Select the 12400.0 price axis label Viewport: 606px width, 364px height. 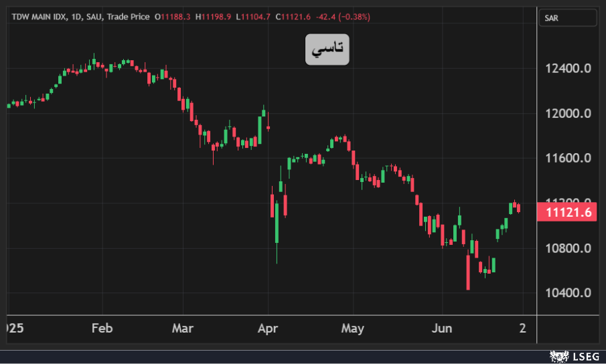point(568,68)
